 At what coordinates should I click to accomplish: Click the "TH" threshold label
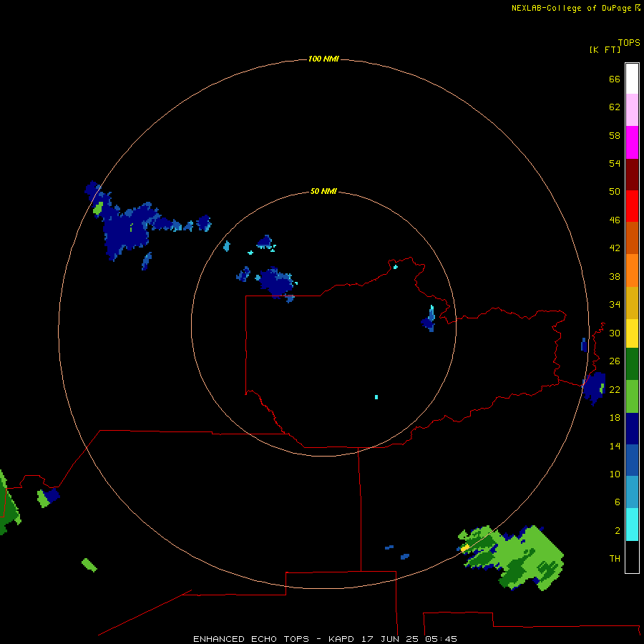coord(615,558)
